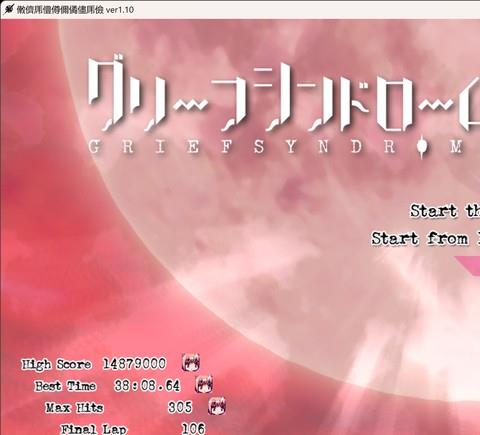Click the character portrait beside Best Time
The width and height of the screenshot is (480, 435).
(x=204, y=384)
